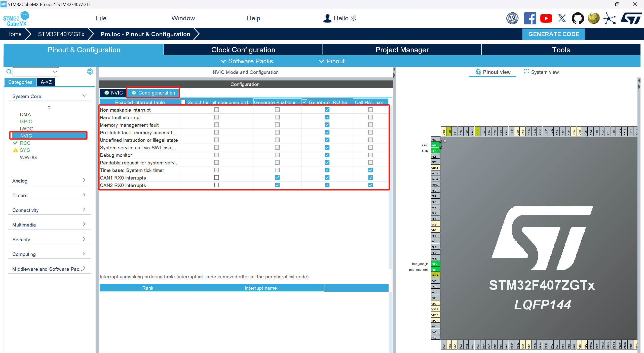Click the GENERATE CODE button
Viewport: 644px width, 353px height.
point(554,34)
